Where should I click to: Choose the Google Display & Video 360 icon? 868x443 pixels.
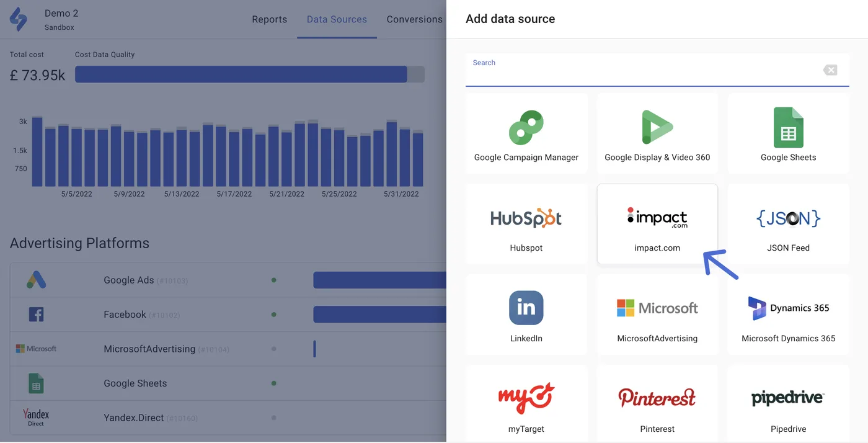click(657, 127)
